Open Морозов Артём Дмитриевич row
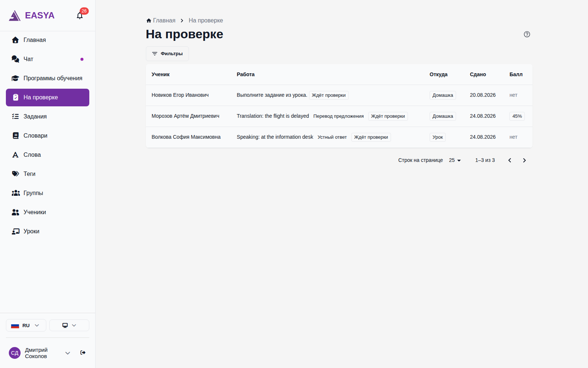This screenshot has width=588, height=368. 339,116
